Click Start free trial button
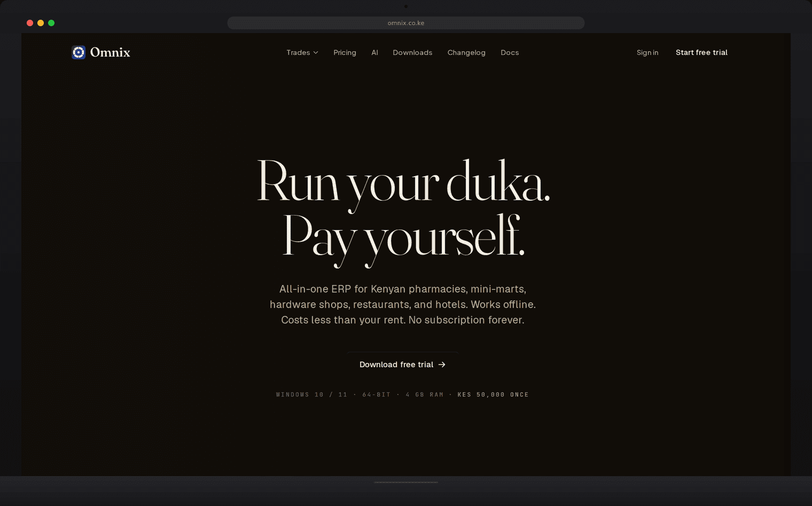This screenshot has height=506, width=812. point(701,52)
